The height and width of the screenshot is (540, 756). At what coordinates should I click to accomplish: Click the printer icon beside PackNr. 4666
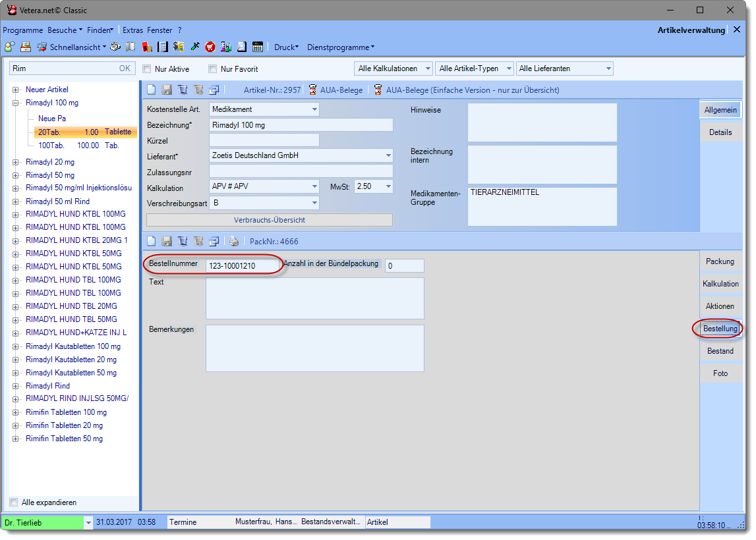point(234,241)
